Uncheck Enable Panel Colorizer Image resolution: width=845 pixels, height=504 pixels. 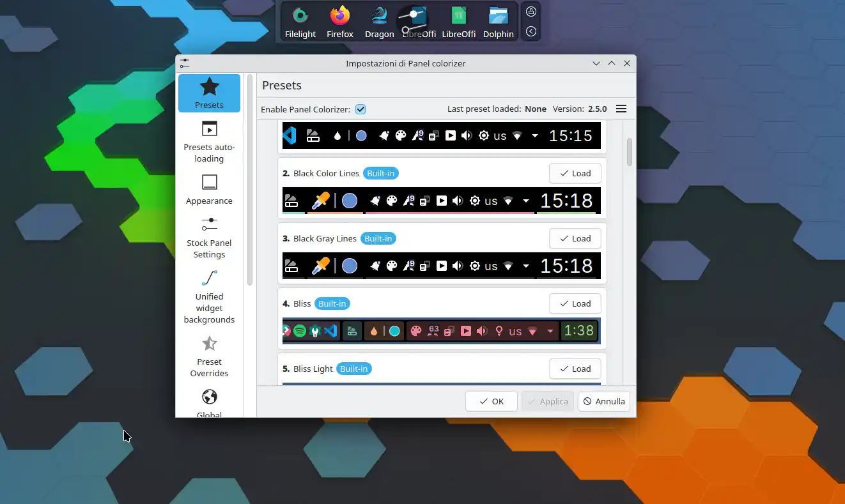click(x=360, y=109)
